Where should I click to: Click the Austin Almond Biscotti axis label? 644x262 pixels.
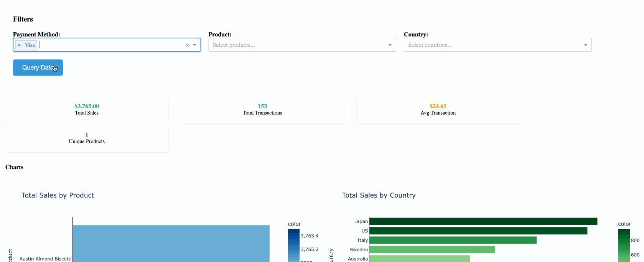(45, 259)
